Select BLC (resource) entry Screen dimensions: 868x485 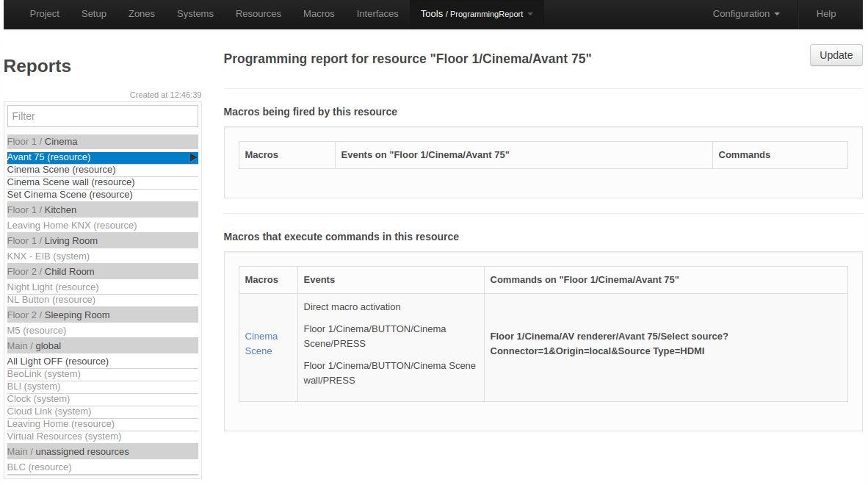click(102, 467)
